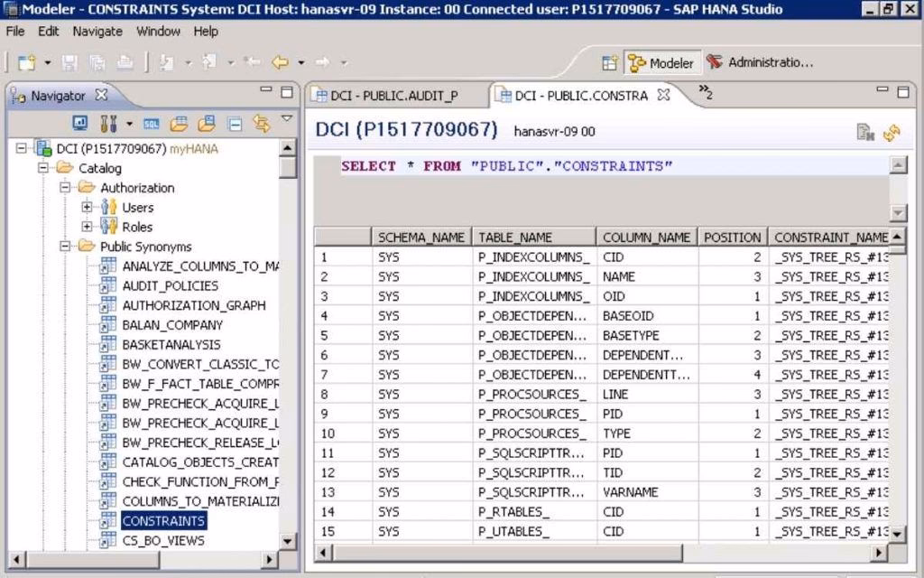Select CS_BO_VIEWS in tree
The height and width of the screenshot is (578, 924).
click(163, 540)
